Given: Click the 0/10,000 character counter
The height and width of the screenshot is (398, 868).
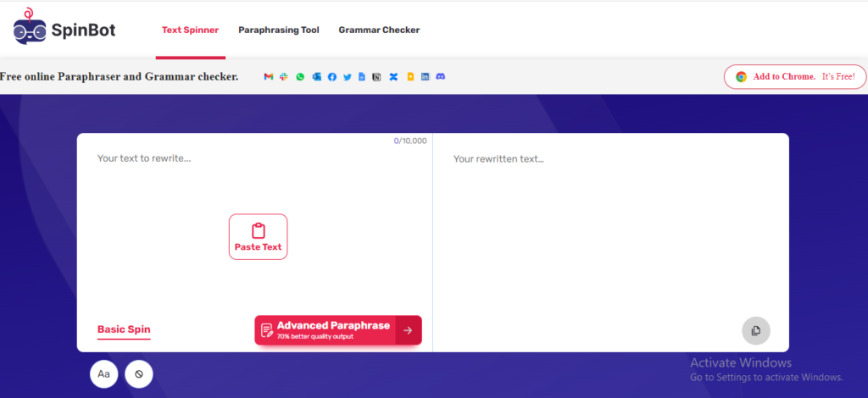Looking at the screenshot, I should pyautogui.click(x=410, y=141).
